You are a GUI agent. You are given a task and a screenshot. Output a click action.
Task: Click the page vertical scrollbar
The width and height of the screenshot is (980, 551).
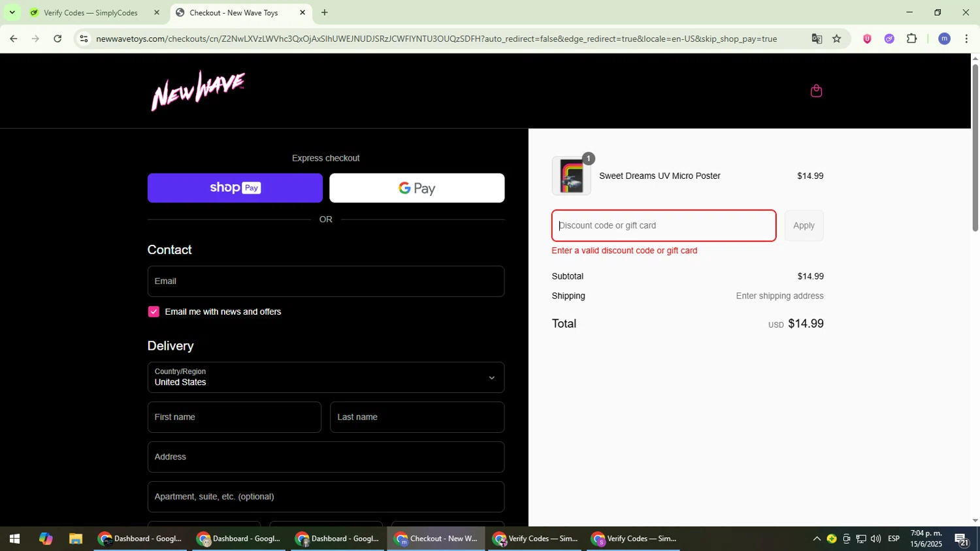click(975, 148)
